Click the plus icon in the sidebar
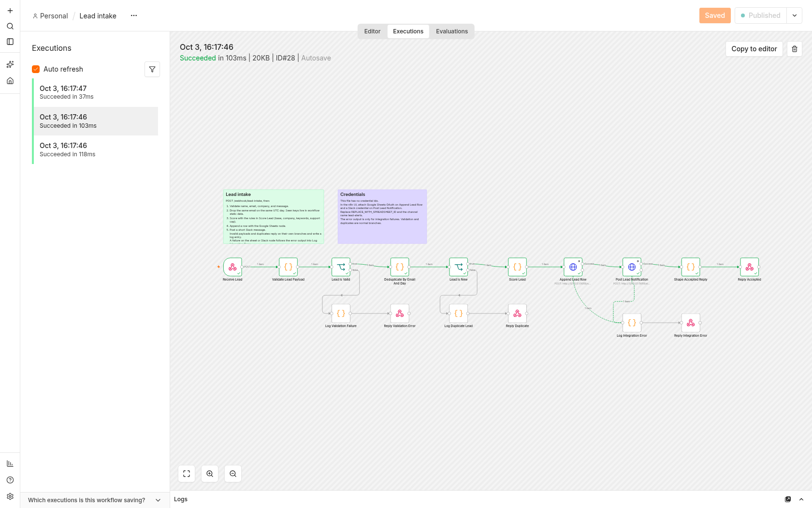Image resolution: width=812 pixels, height=508 pixels. (10, 11)
